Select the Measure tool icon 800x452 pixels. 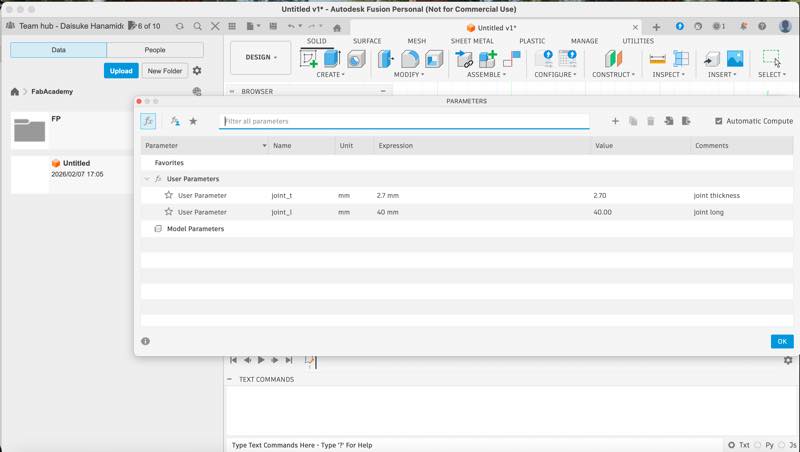tap(657, 59)
